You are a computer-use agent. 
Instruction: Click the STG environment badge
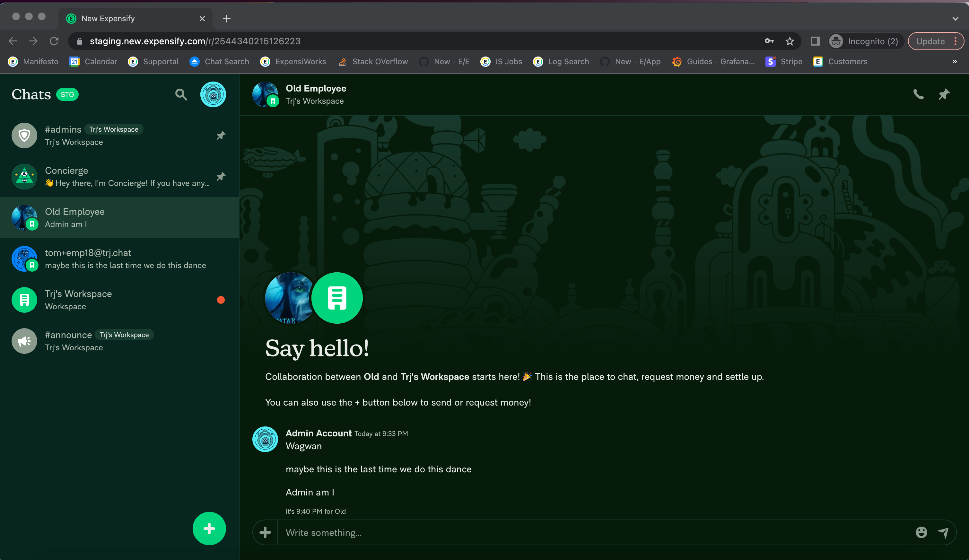click(67, 95)
